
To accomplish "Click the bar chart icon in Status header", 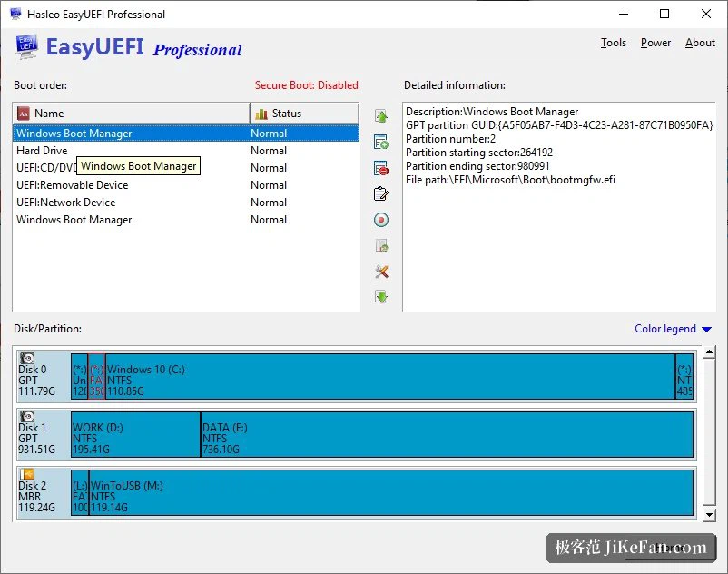I will pos(261,114).
